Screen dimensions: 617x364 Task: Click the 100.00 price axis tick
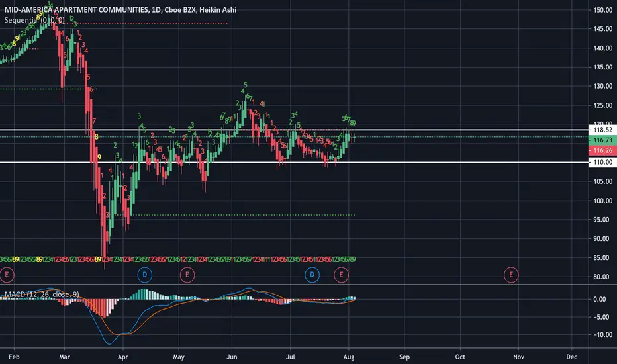603,201
